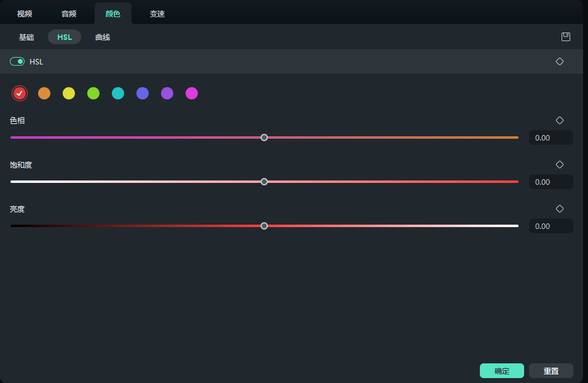Open the 视频 tab
Image resolution: width=588 pixels, height=383 pixels.
[x=25, y=14]
